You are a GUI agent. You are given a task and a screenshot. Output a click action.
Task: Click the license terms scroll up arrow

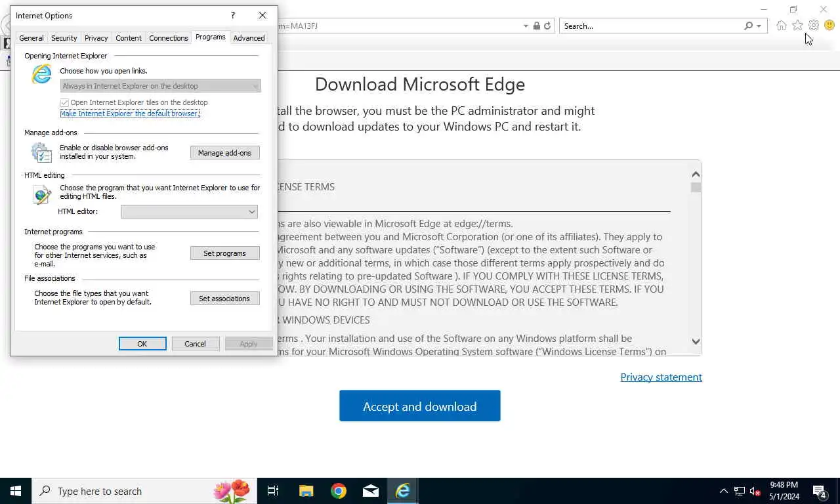point(696,174)
